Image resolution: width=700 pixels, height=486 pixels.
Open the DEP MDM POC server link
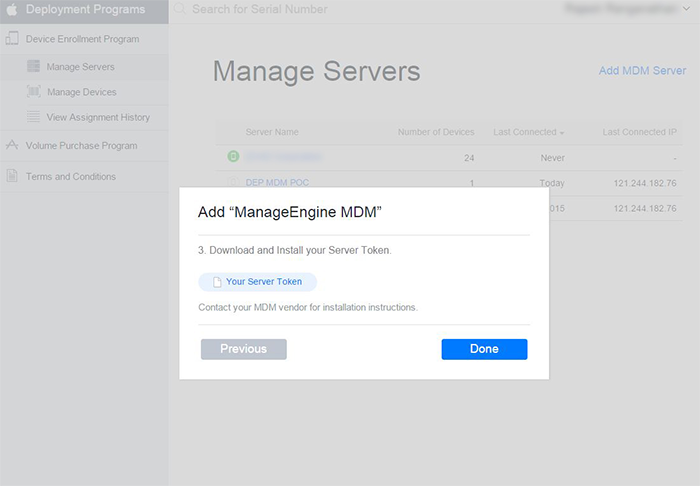(x=277, y=183)
